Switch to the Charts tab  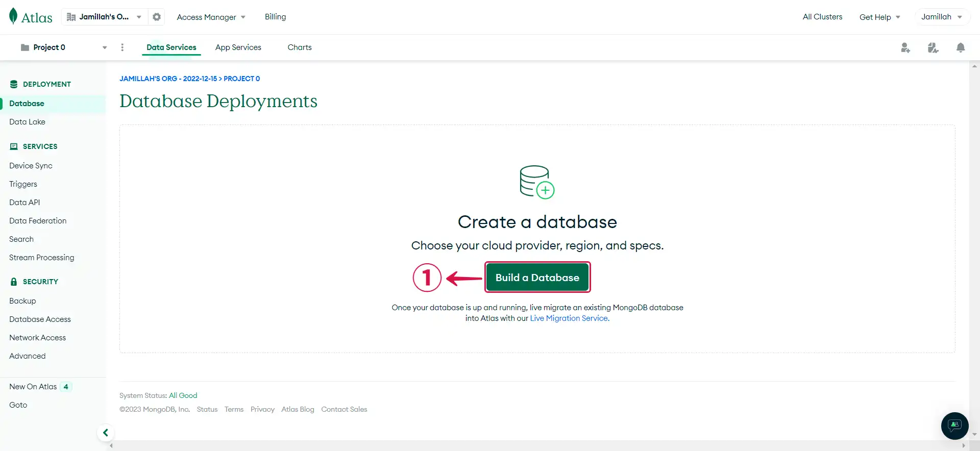tap(300, 47)
